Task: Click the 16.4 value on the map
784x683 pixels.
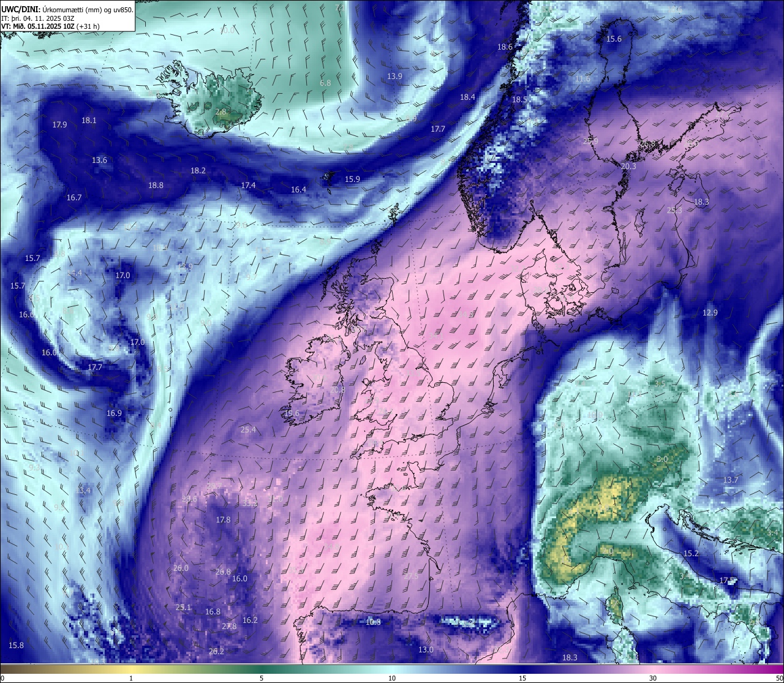Action: [x=298, y=190]
